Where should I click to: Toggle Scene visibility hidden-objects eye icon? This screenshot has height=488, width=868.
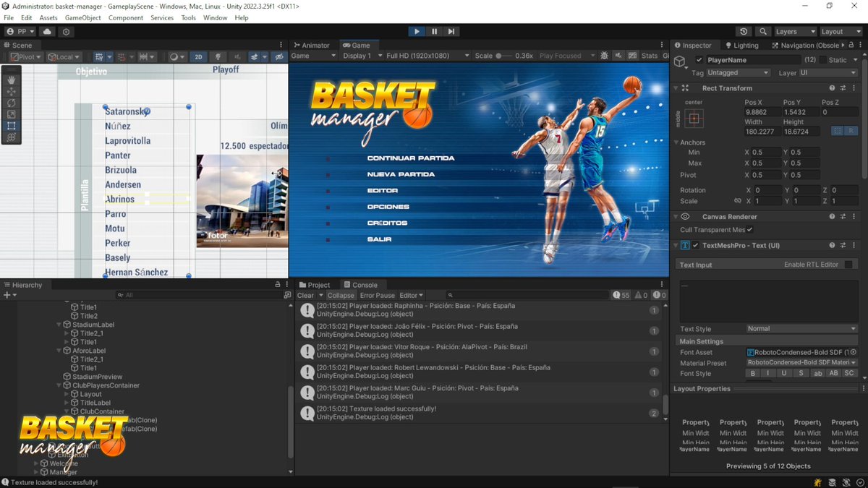(x=278, y=57)
